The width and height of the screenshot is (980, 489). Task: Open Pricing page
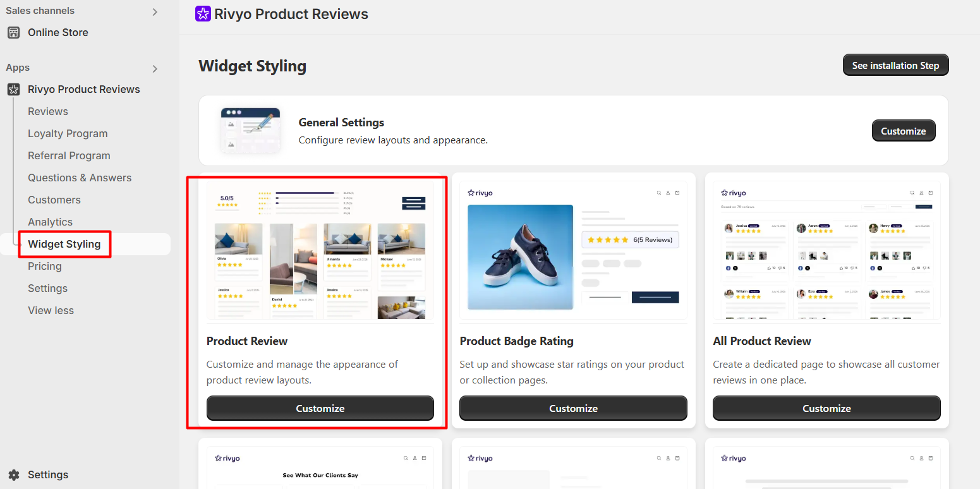45,266
